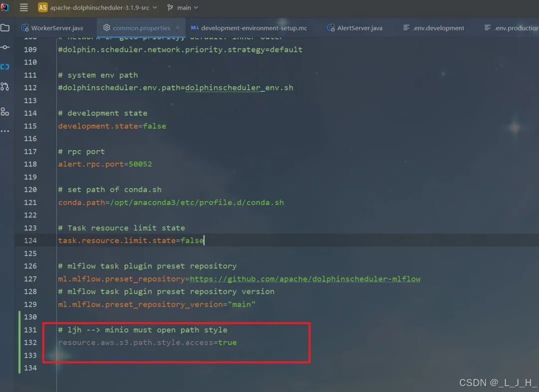This screenshot has height=392, width=539.
Task: Open the Pull Requests sidebar icon
Action: pos(5,87)
